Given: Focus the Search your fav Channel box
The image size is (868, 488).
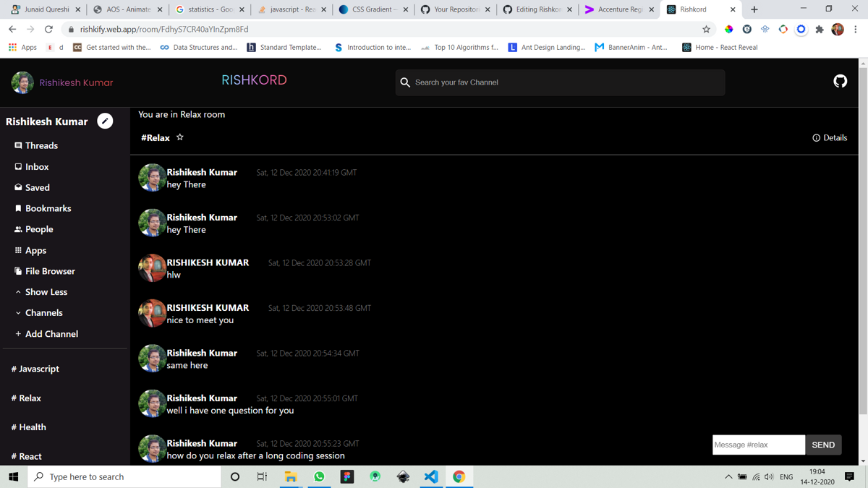Looking at the screenshot, I should 560,82.
